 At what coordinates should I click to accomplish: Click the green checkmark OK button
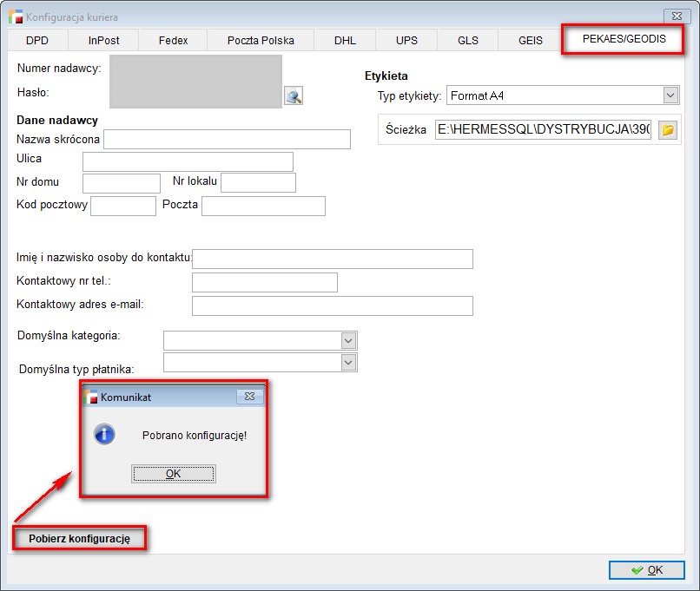point(646,570)
